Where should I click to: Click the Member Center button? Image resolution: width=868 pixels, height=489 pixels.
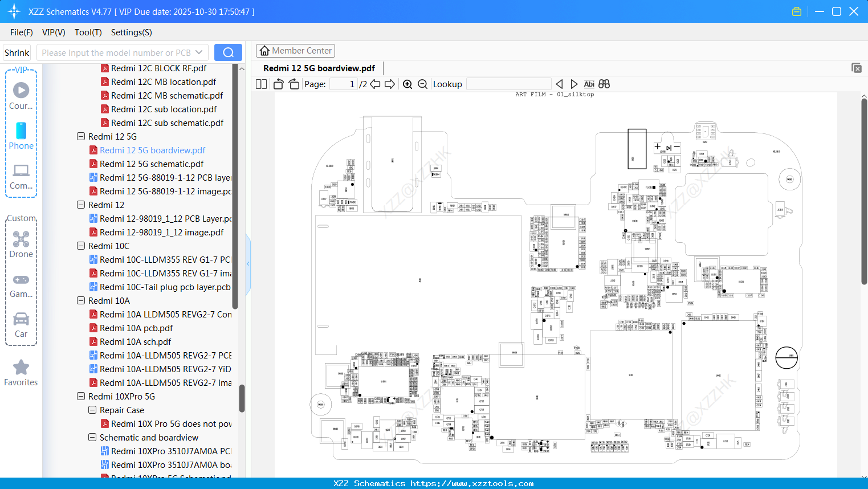point(295,50)
